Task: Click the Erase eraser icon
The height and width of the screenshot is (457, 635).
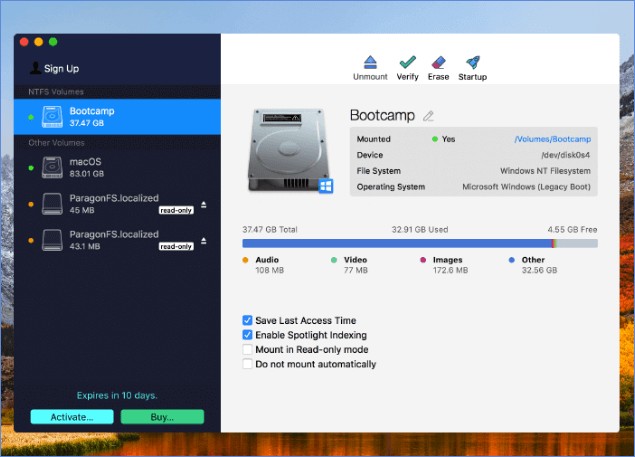Action: tap(438, 62)
